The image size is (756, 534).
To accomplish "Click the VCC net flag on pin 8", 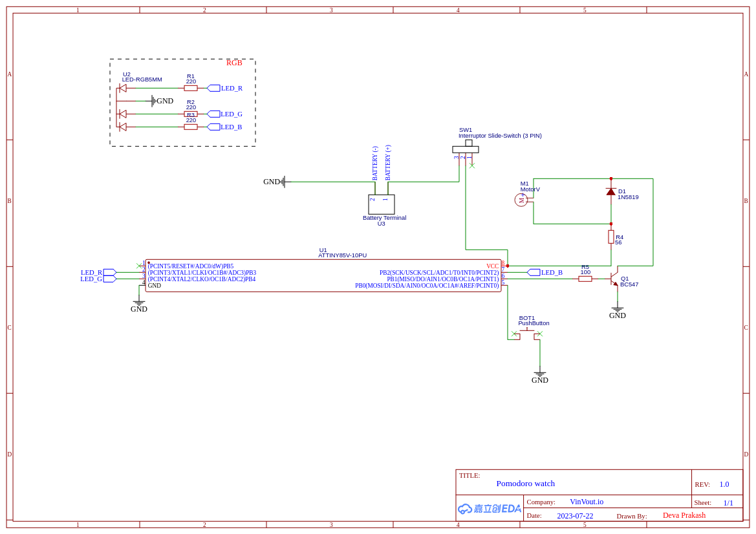I will (493, 266).
